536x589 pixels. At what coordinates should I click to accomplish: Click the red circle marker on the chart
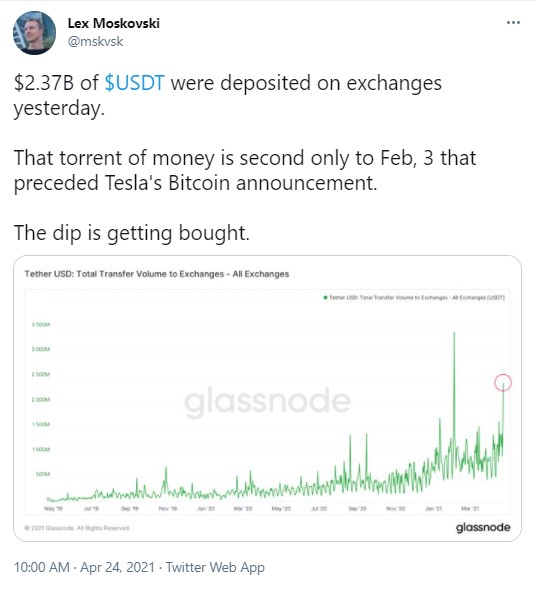point(503,383)
